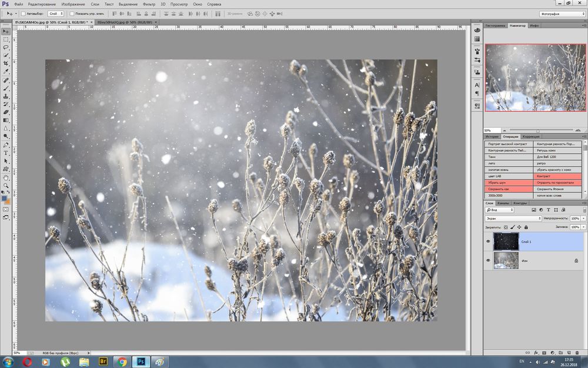Open the Фильтр menu

click(149, 4)
